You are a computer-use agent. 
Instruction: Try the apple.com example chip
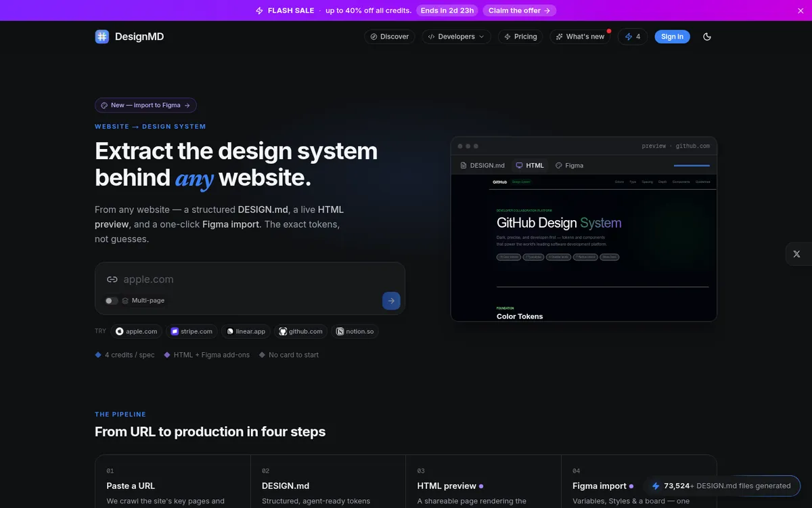[x=137, y=331]
